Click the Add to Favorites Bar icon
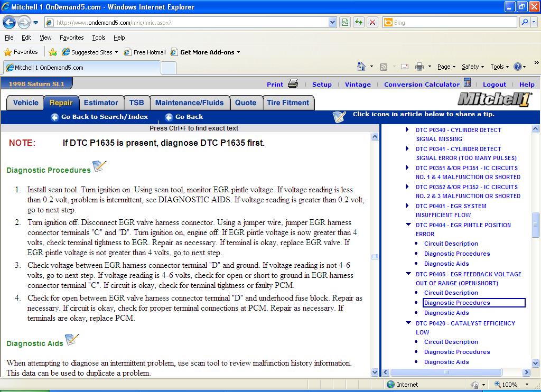 (x=52, y=52)
